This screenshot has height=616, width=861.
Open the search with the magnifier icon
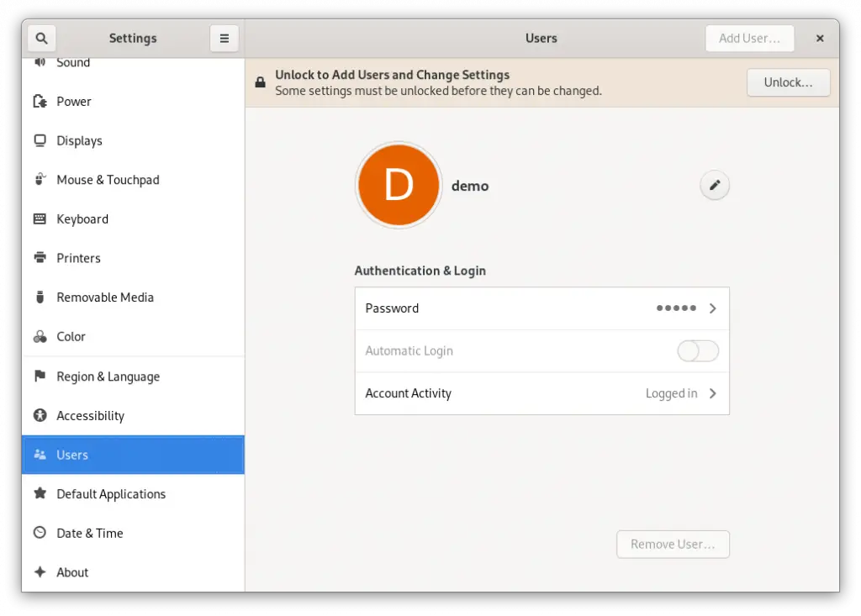[41, 38]
